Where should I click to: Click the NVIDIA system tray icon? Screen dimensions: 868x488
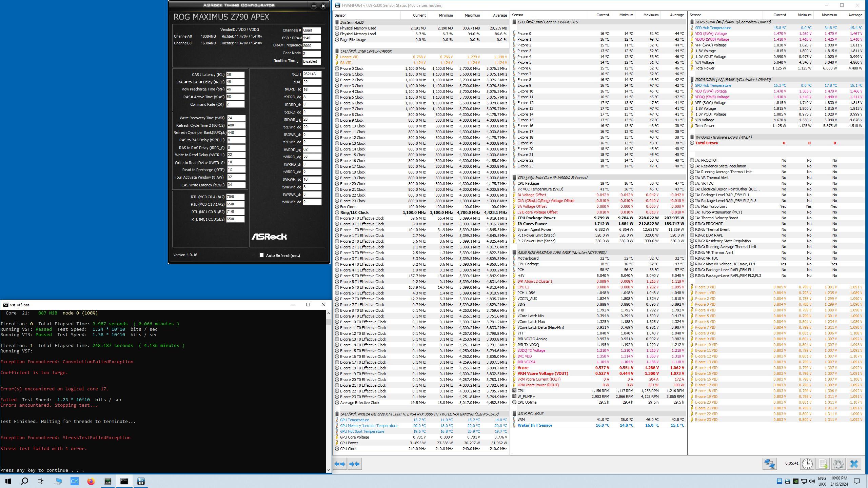point(795,481)
